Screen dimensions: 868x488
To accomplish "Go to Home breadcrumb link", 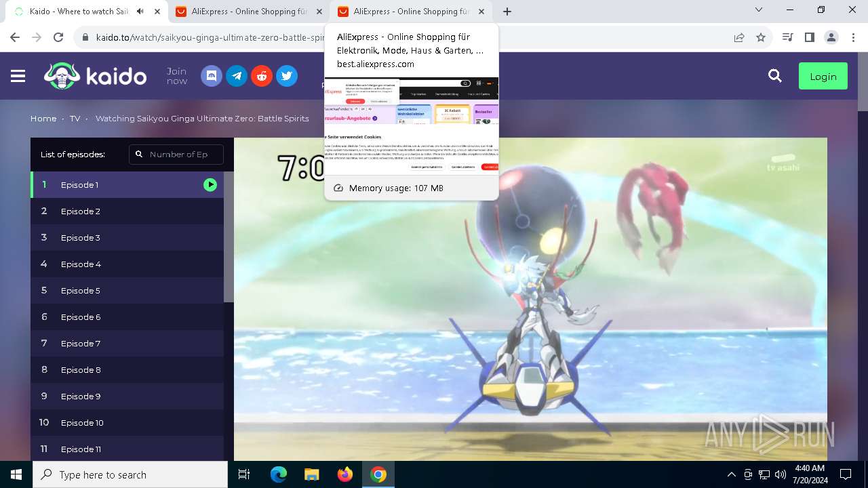I will 43,118.
